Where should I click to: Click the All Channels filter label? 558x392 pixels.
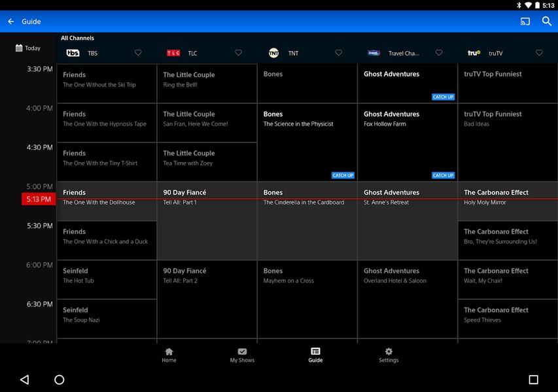tap(77, 38)
